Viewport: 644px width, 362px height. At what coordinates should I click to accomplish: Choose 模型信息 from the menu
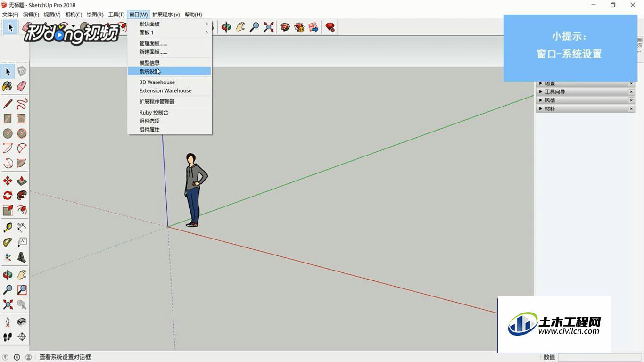[170, 63]
